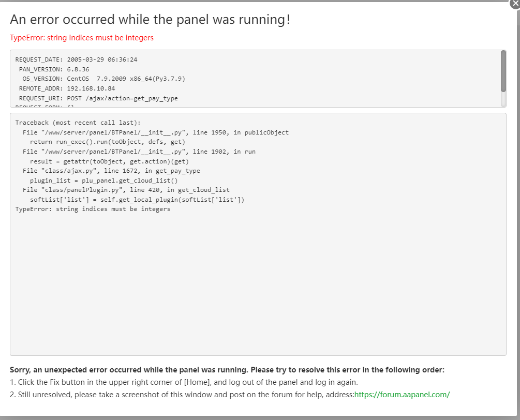Image resolution: width=520 pixels, height=420 pixels.
Task: Click the 'An error occurred' heading
Action: coord(150,20)
